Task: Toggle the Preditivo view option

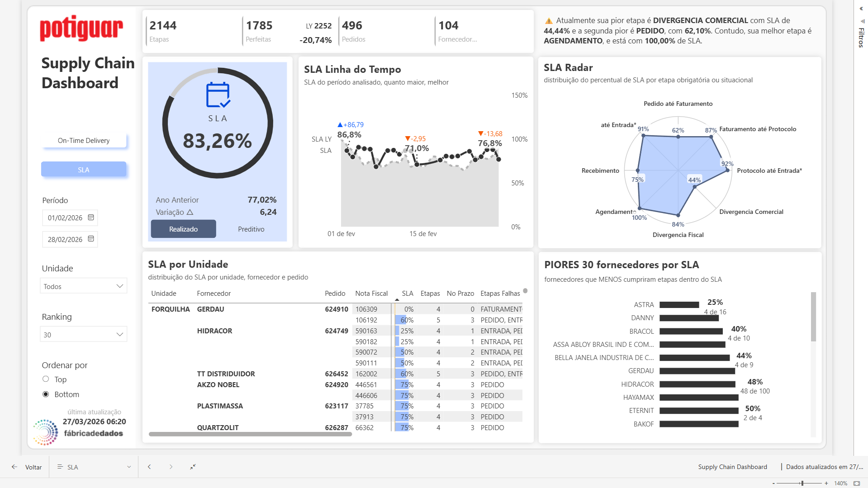Action: tap(251, 229)
